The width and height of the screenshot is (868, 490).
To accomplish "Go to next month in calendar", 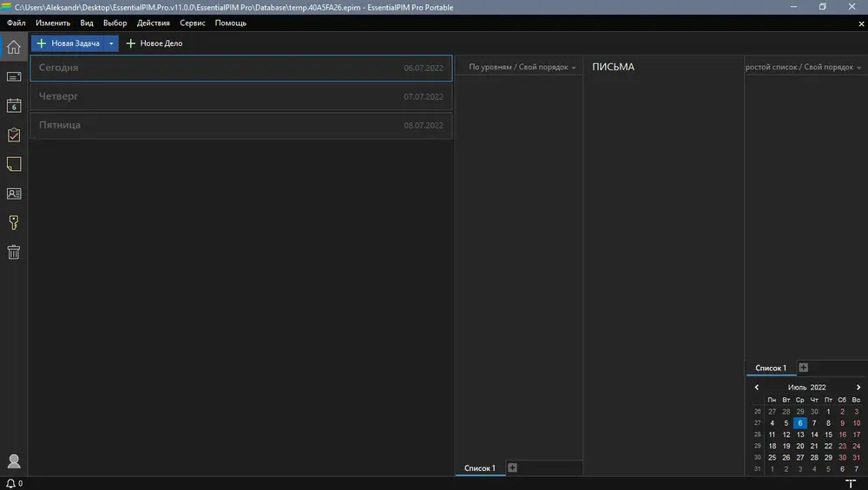I will 858,387.
